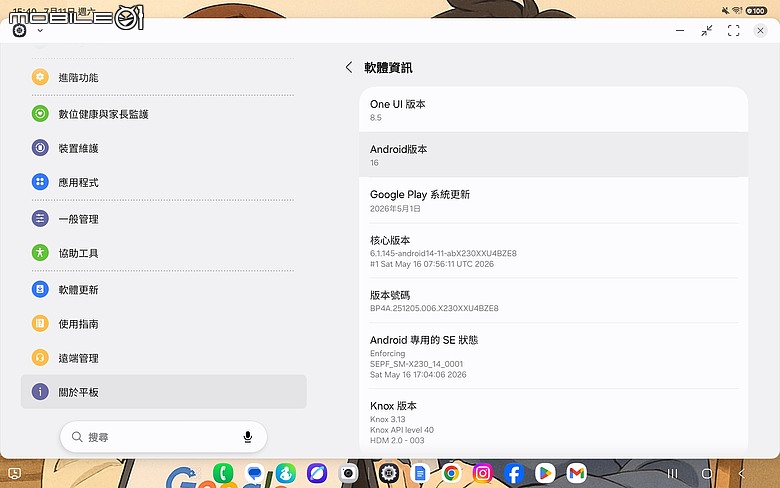The width and height of the screenshot is (780, 488).
Task: Open the blue person-icon app beside Messages
Action: [286, 473]
